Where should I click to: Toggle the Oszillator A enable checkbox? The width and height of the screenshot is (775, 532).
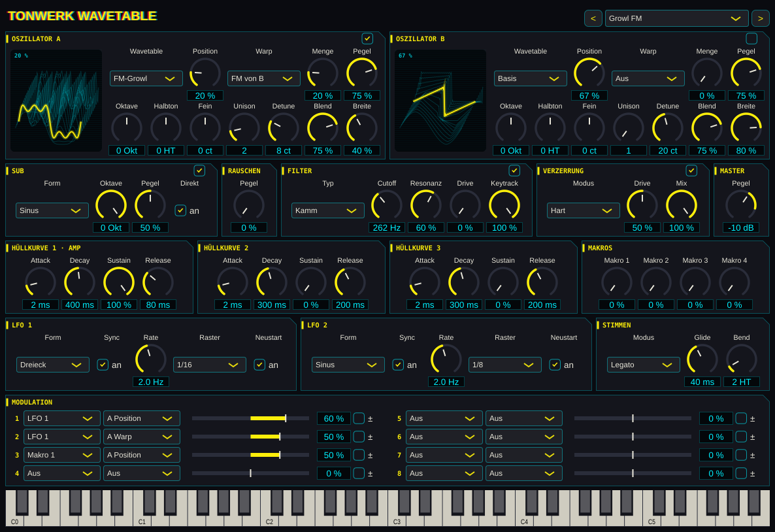click(367, 39)
